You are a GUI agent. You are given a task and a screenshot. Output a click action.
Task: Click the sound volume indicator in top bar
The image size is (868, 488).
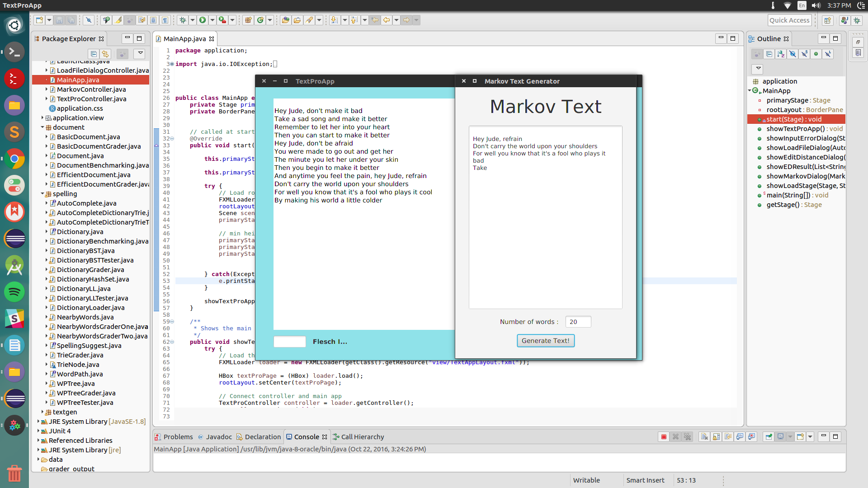click(x=816, y=5)
